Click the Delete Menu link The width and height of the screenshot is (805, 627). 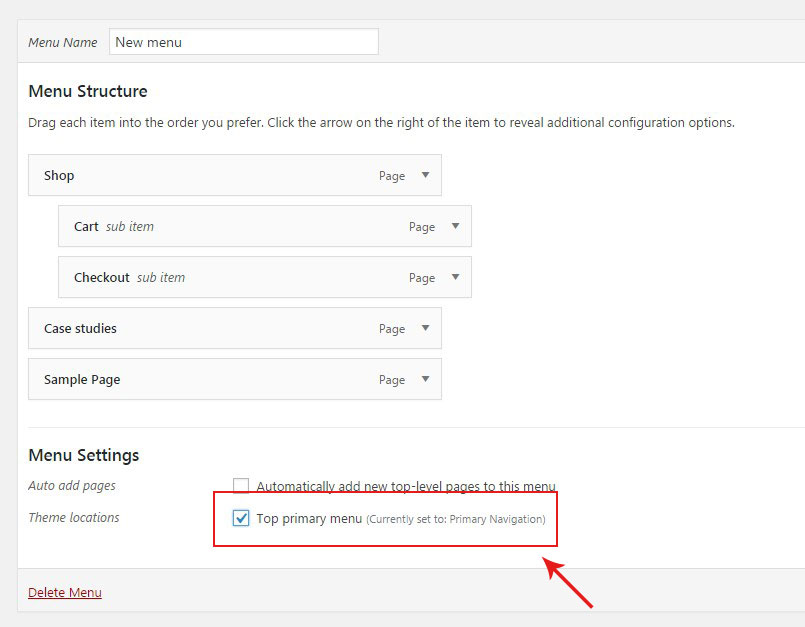pyautogui.click(x=65, y=592)
